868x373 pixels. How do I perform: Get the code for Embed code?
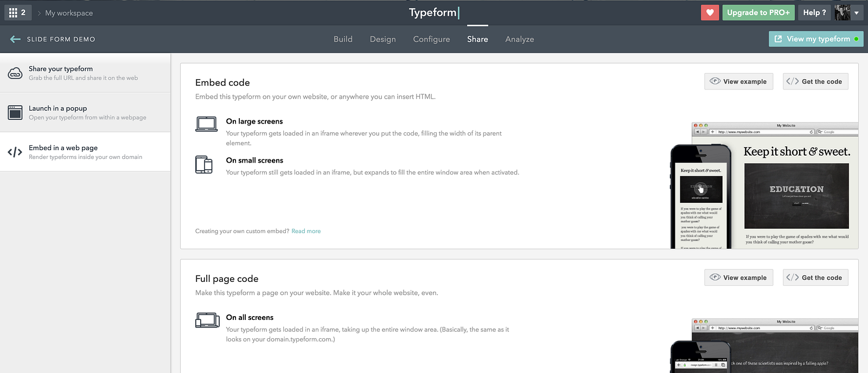(x=815, y=81)
